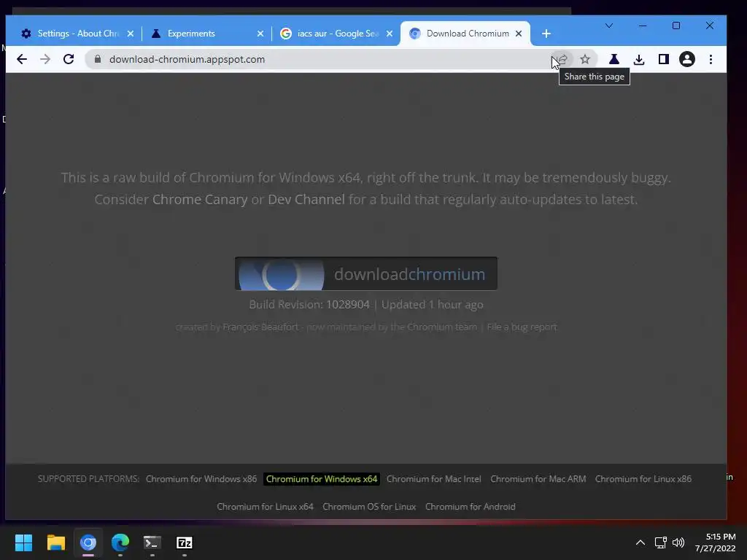Close the iacs aur Google Search tab
Viewport: 747px width, 560px height.
[390, 34]
